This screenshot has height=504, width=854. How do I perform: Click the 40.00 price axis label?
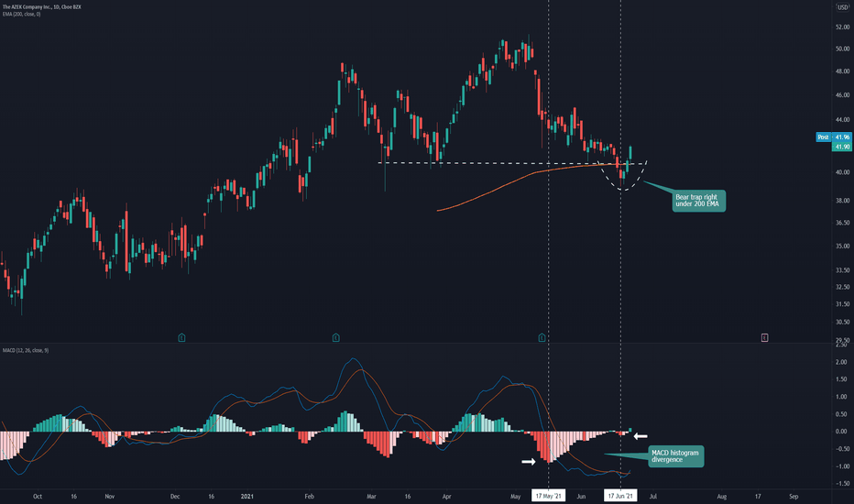[842, 172]
